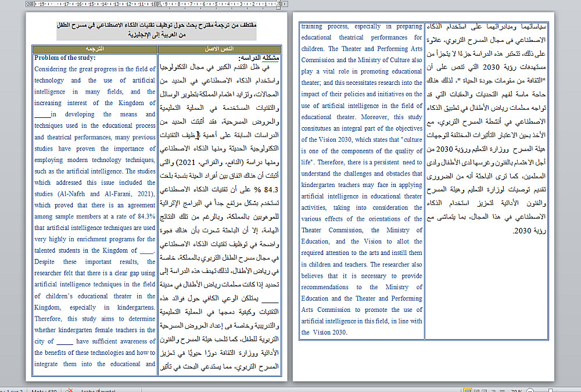Image resolution: width=581 pixels, height=392 pixels.
Task: Click the '84.3%' figure in the English text
Action: 146,217
